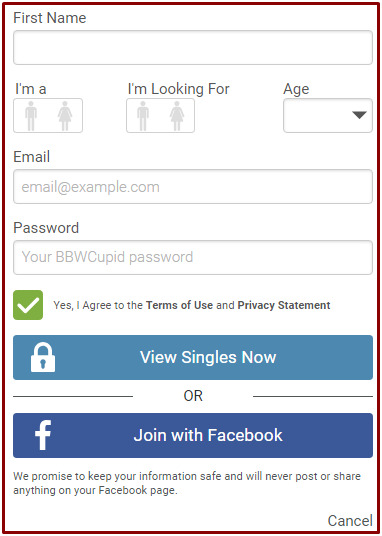Click the First Name label
This screenshot has height=536, width=382.
point(50,18)
